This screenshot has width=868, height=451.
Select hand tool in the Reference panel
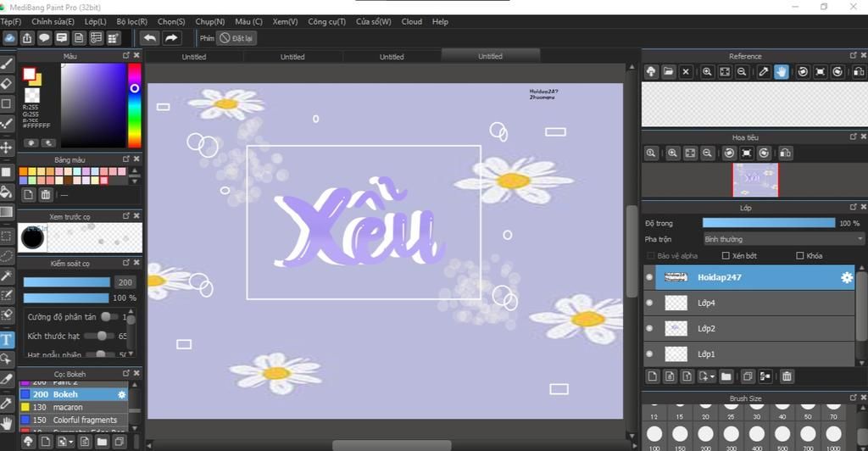(781, 72)
